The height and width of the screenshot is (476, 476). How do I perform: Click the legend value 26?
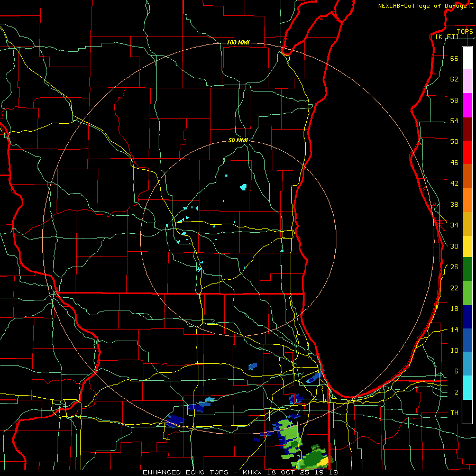(454, 267)
